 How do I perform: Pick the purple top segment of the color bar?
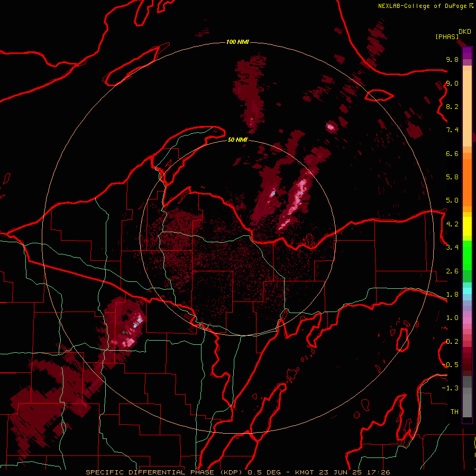467,53
